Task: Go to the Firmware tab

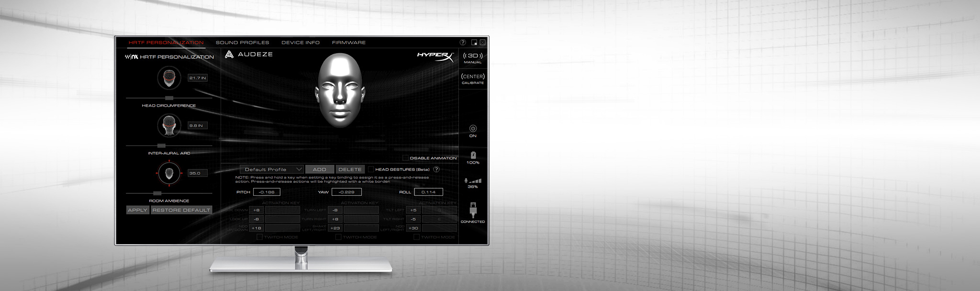Action: (349, 43)
